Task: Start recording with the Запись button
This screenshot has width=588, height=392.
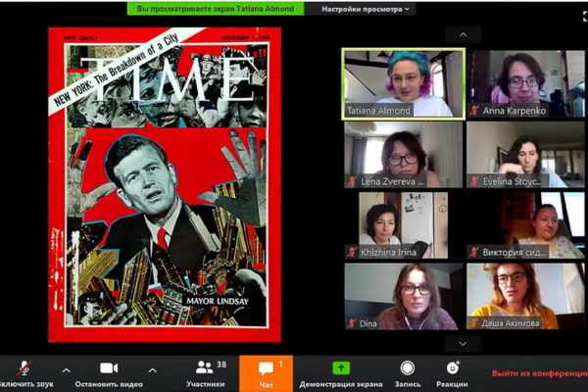Action: [408, 373]
